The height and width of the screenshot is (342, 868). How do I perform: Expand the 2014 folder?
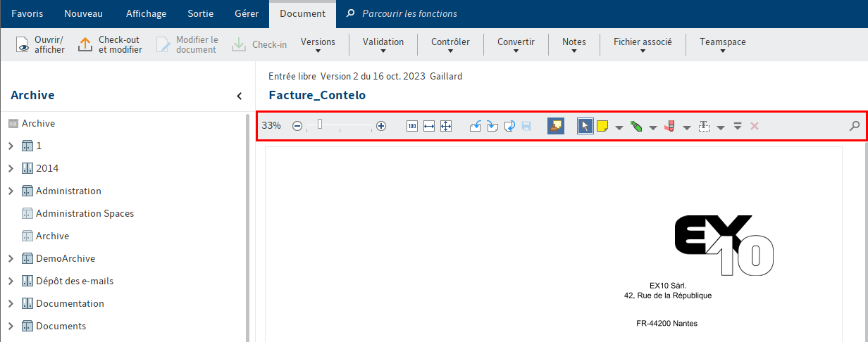click(11, 168)
